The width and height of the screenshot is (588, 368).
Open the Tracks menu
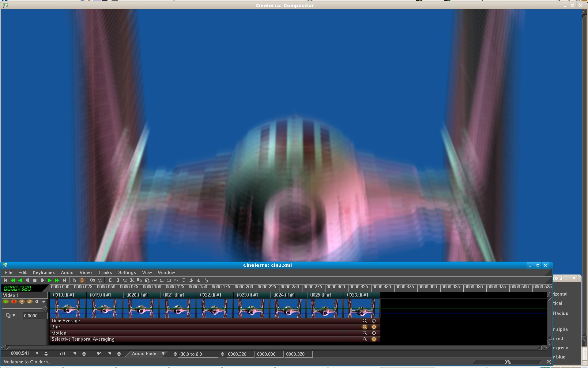105,273
